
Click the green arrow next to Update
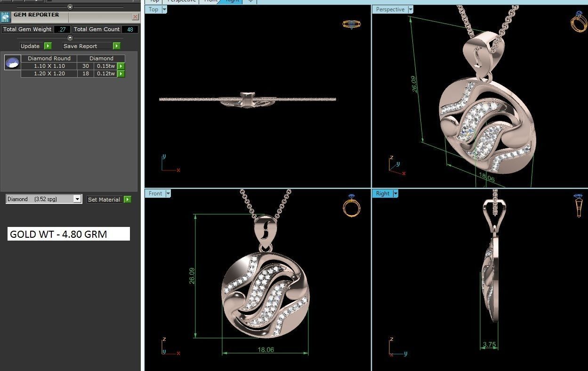point(48,46)
